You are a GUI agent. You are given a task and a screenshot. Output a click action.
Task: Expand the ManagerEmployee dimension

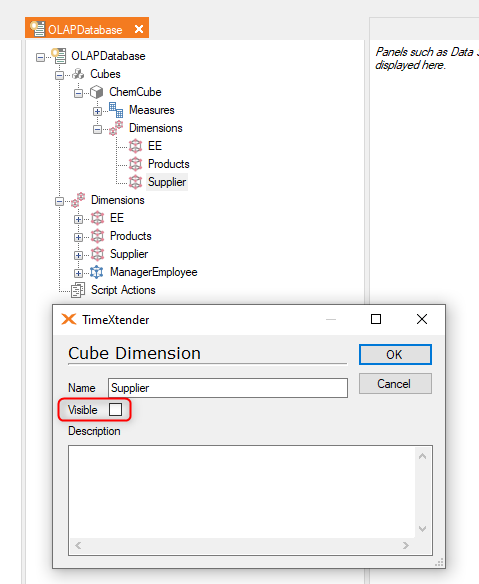78,273
